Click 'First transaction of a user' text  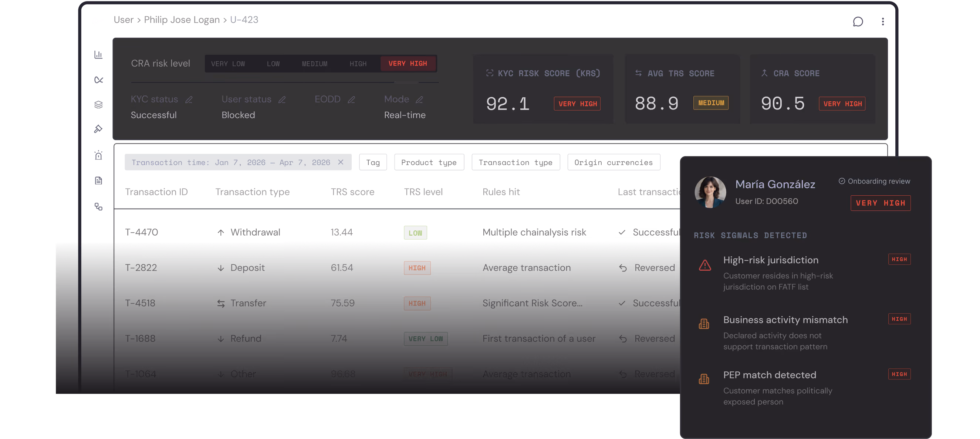539,338
